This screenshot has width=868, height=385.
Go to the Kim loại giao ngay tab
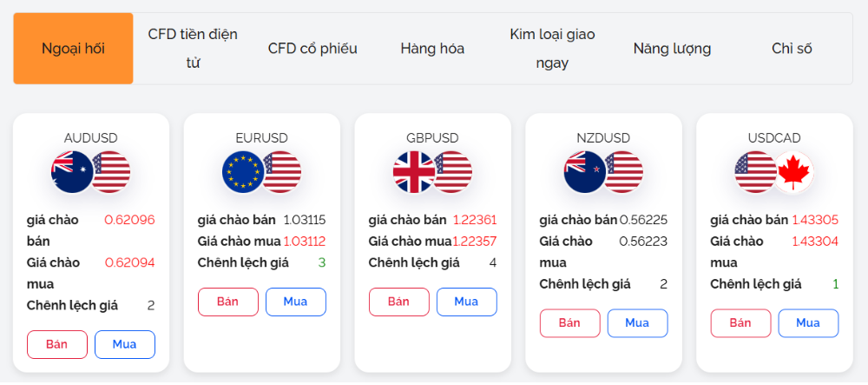[552, 49]
